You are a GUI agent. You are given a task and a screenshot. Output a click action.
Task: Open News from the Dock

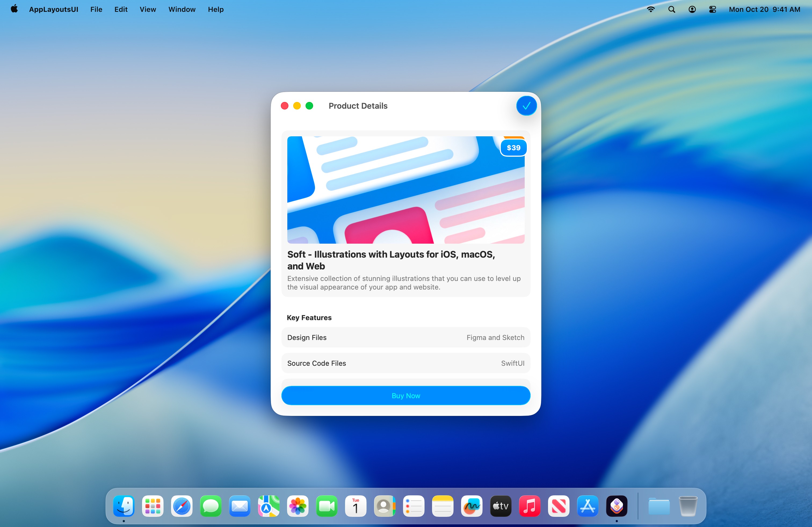[x=559, y=506]
